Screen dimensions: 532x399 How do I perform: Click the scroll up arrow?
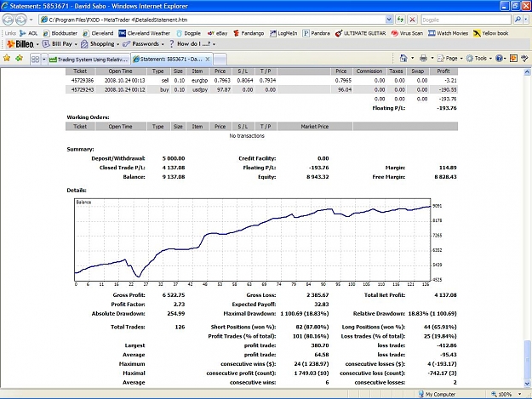point(527,71)
